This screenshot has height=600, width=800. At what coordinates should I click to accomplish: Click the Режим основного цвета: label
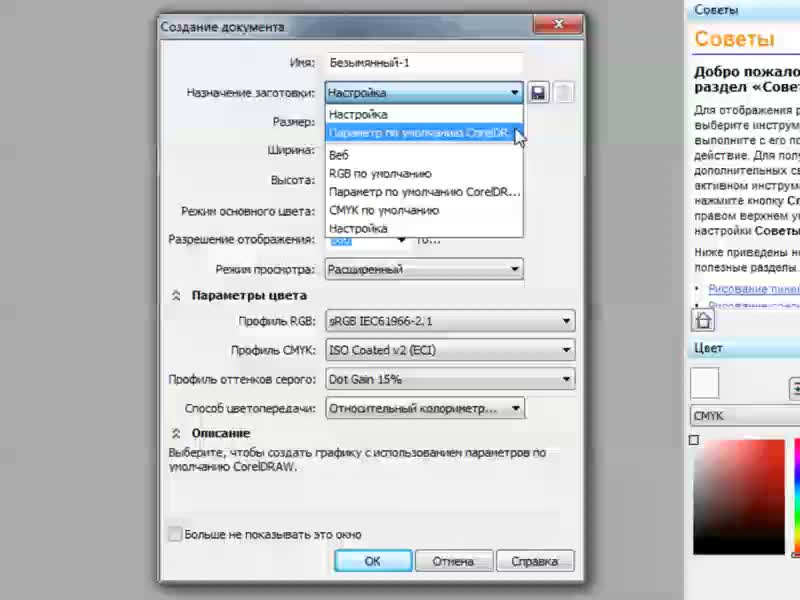tap(248, 211)
